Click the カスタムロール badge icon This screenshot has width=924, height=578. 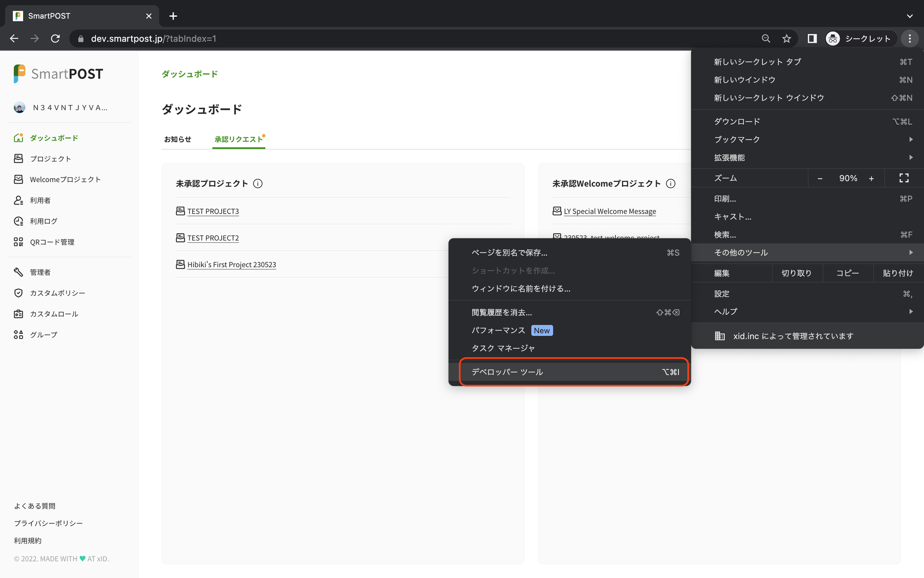(18, 314)
